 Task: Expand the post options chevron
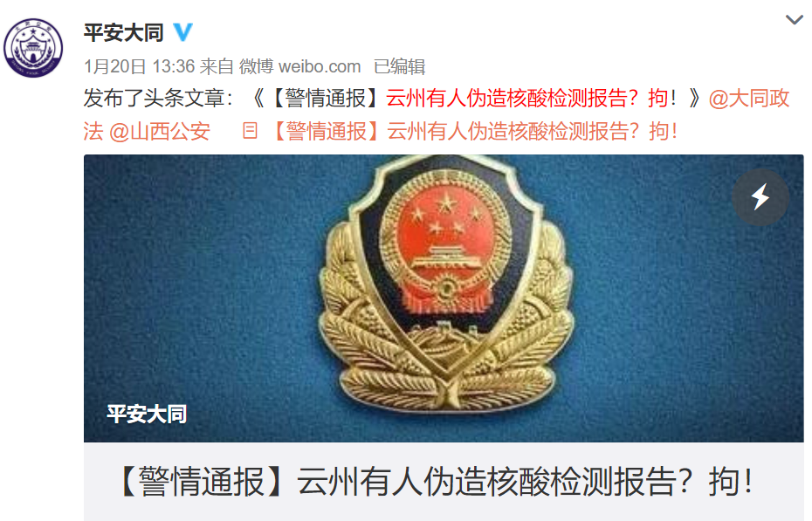(x=794, y=20)
